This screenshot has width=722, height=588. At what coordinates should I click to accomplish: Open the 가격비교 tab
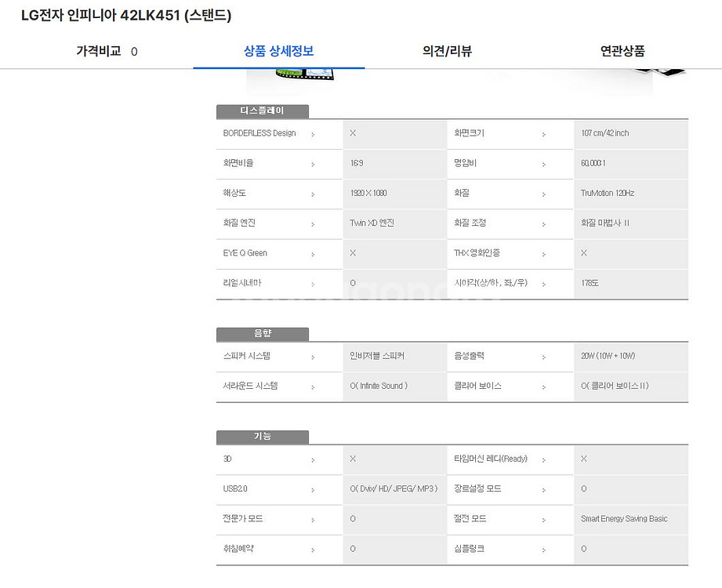point(107,52)
